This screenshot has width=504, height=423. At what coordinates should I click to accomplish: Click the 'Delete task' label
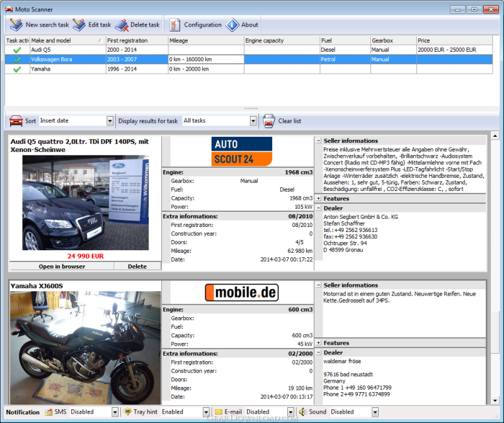point(145,25)
